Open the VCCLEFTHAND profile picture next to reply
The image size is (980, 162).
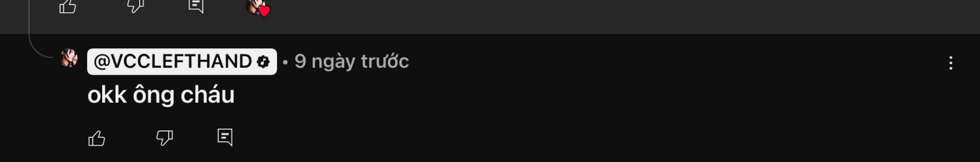pyautogui.click(x=69, y=58)
